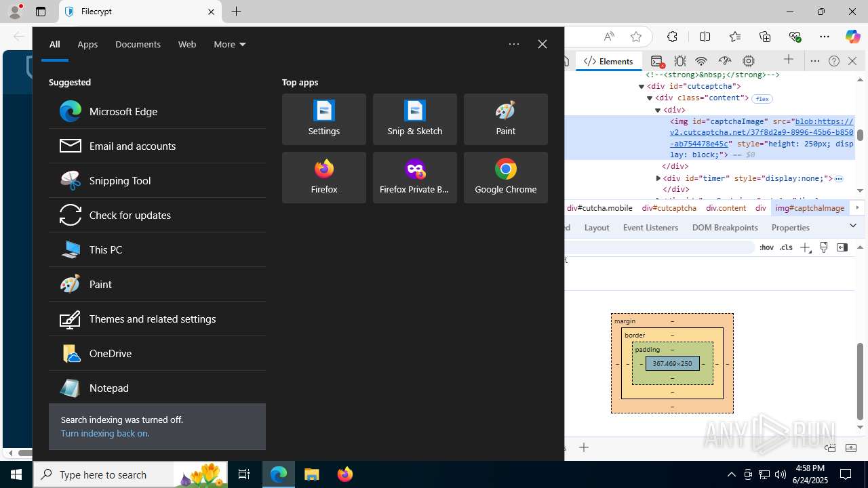Open DOM Breakpoints pane tab
The width and height of the screenshot is (868, 488).
click(x=725, y=228)
